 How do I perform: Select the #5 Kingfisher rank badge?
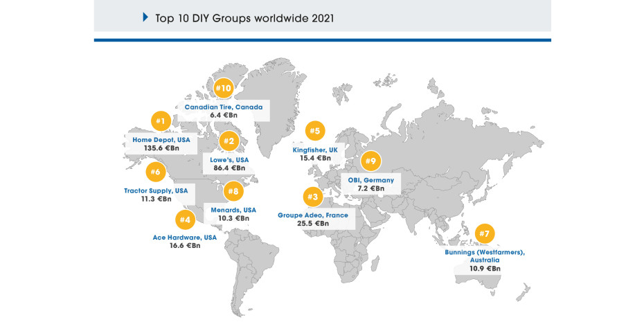pos(314,130)
